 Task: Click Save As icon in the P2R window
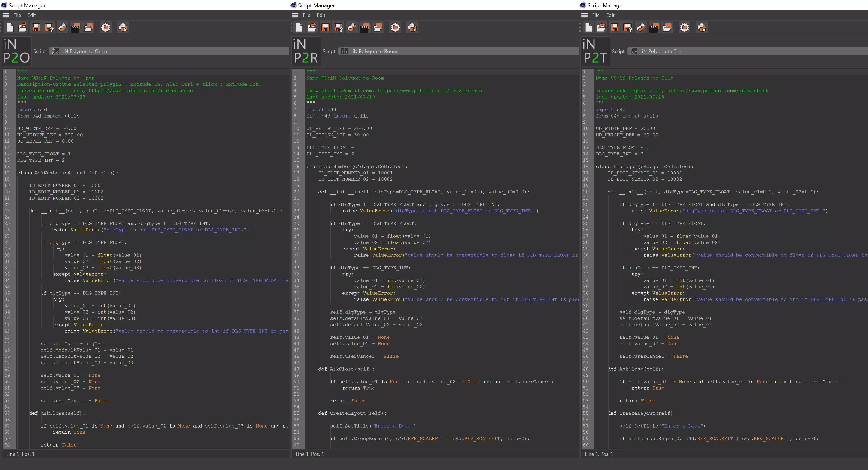[338, 28]
